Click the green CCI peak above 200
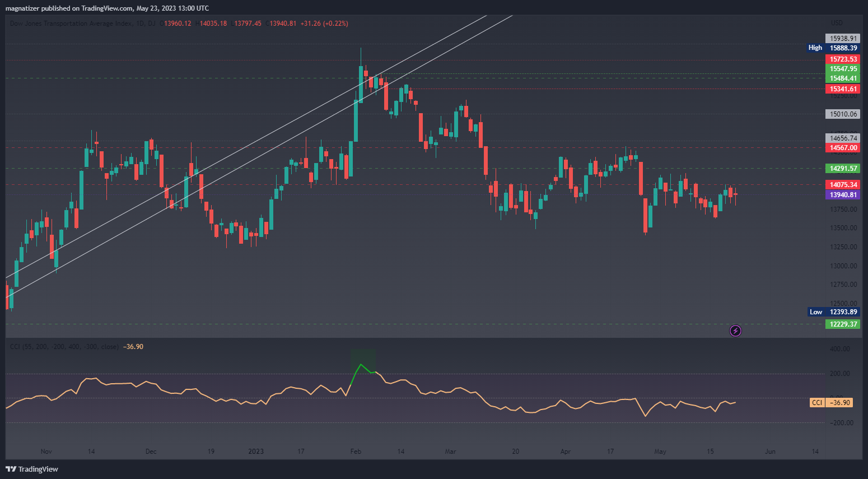The height and width of the screenshot is (479, 868). point(361,365)
